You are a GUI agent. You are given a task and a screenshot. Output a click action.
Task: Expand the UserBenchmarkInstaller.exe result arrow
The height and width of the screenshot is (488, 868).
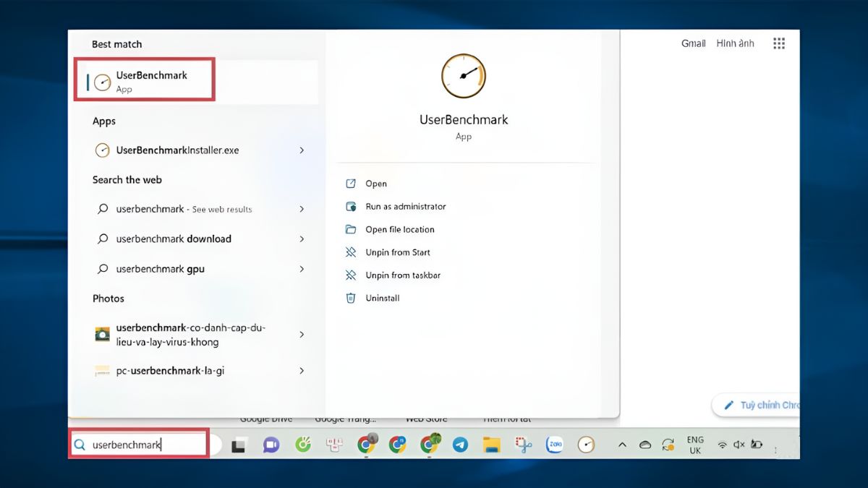(302, 150)
